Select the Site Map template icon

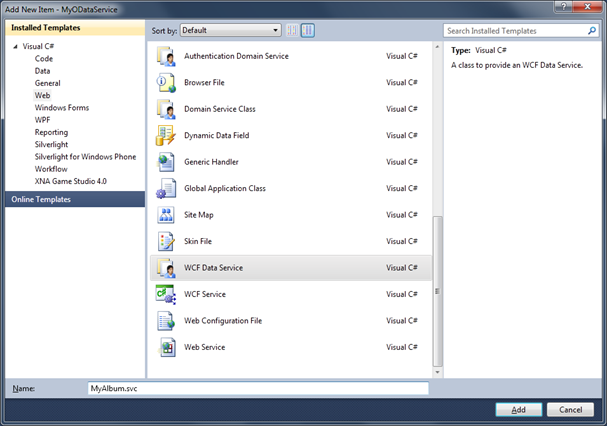pos(166,215)
